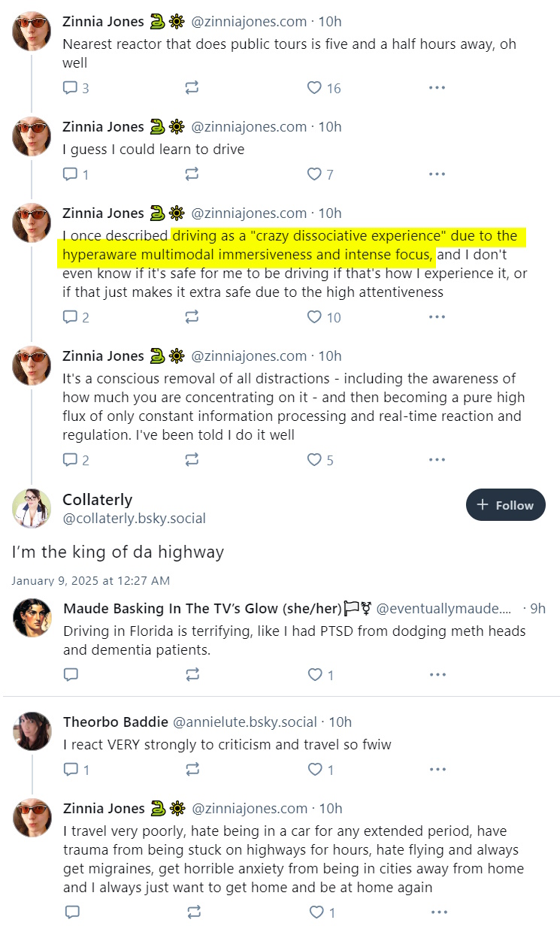
Task: Open Zinnia Jones's name on the top post
Action: pos(103,21)
